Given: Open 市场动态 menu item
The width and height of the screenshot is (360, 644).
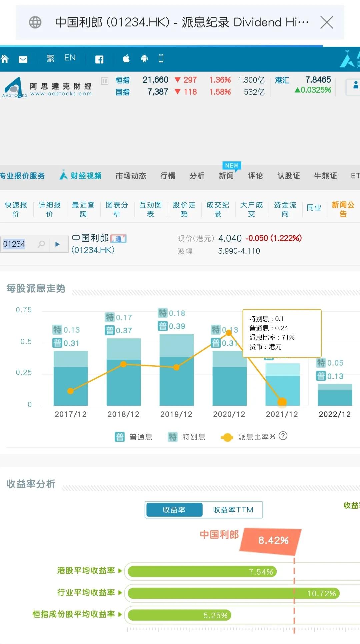Looking at the screenshot, I should [131, 176].
